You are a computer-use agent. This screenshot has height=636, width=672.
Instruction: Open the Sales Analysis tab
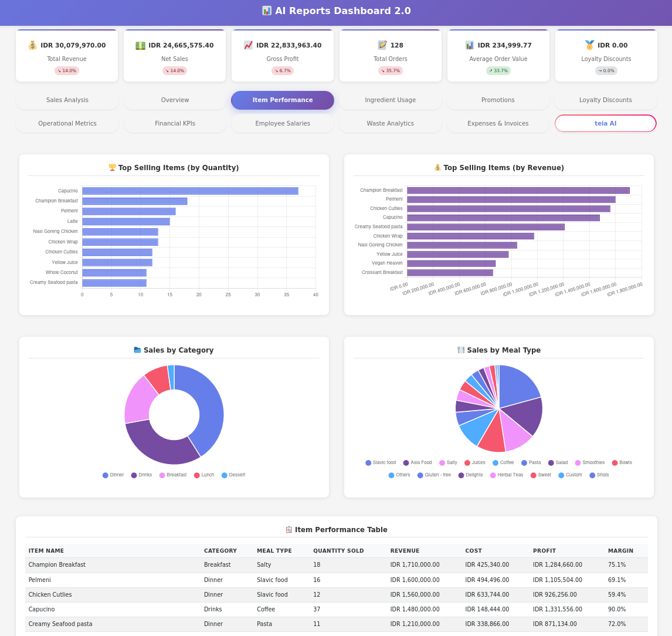tap(67, 100)
